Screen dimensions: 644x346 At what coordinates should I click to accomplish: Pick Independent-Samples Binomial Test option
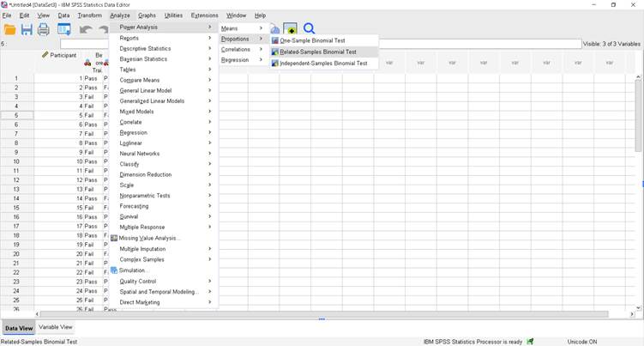322,63
